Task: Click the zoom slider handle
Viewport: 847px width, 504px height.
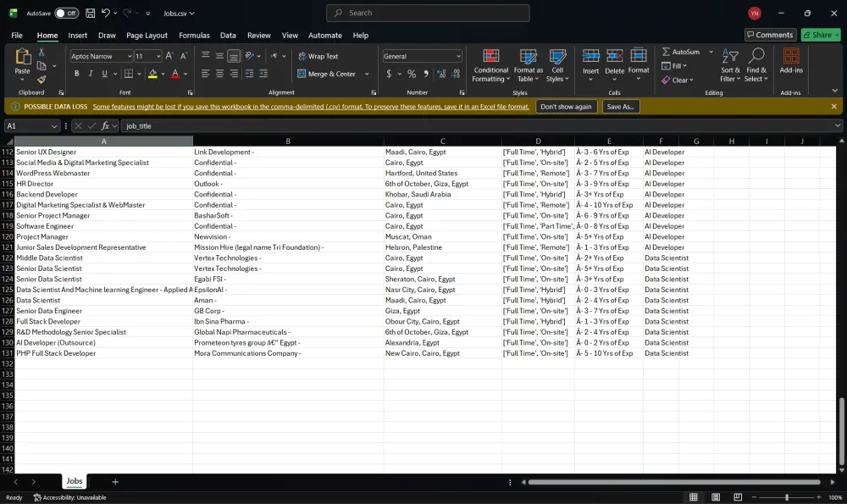Action: (787, 497)
